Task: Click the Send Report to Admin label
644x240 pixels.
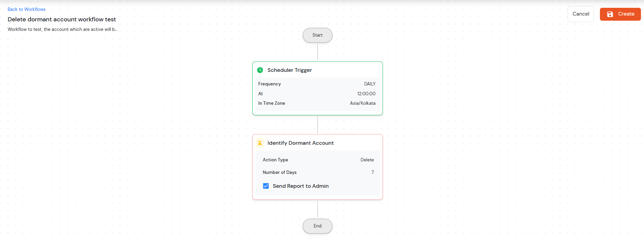Action: tap(300, 186)
